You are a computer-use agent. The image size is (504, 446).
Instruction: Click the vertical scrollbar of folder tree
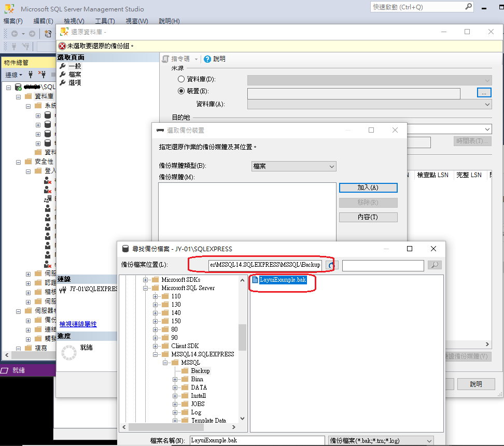(x=242, y=337)
